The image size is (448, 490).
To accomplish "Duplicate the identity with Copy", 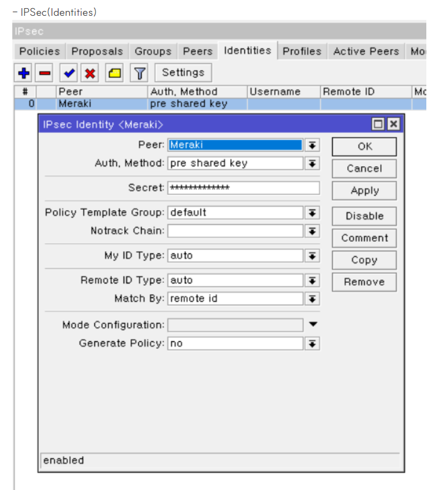I will [x=364, y=260].
